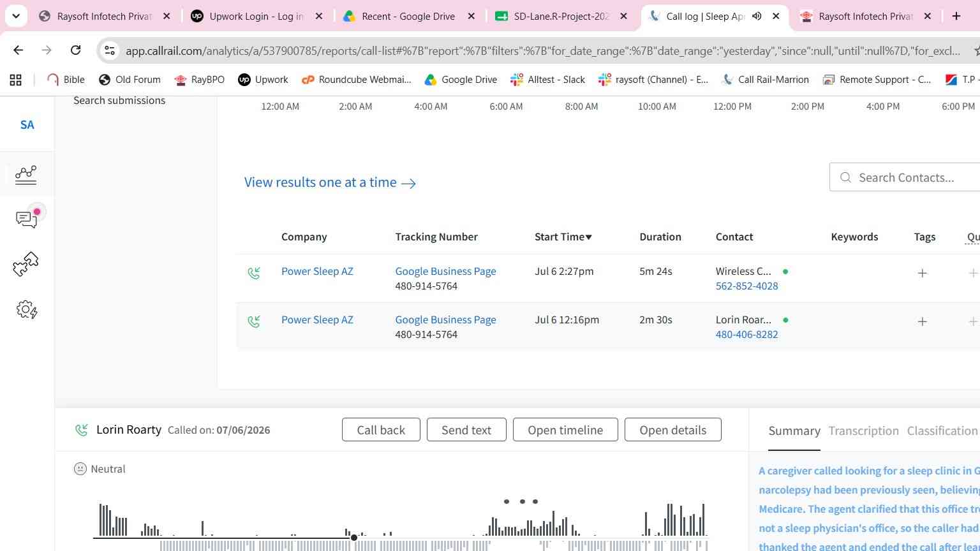Click the inbound call icon for Wireless Caller row
Image resolution: width=980 pixels, height=551 pixels.
coord(254,273)
